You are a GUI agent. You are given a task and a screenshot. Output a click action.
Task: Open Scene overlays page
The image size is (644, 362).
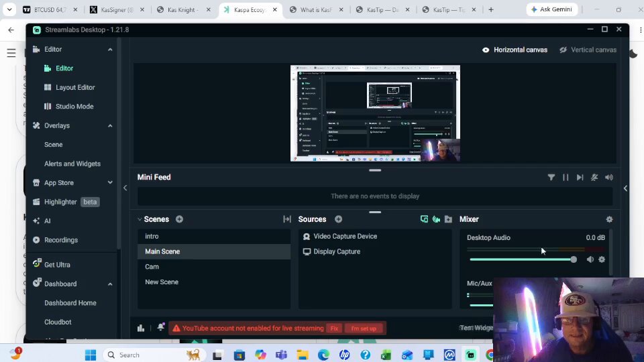(x=54, y=145)
